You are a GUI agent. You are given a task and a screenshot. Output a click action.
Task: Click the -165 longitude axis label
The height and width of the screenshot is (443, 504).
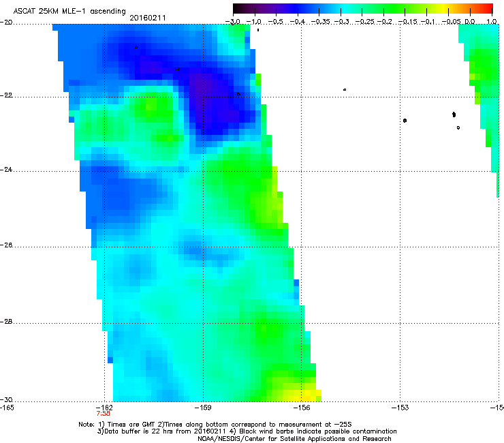[7, 408]
